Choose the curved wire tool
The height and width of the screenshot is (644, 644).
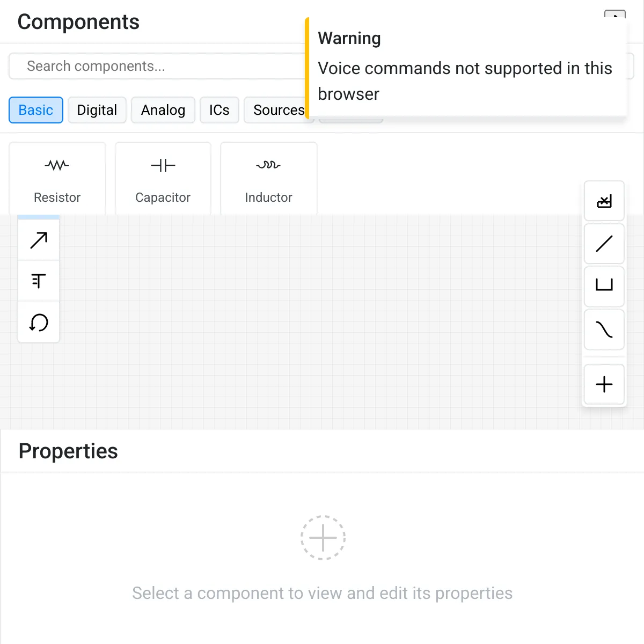coord(604,329)
